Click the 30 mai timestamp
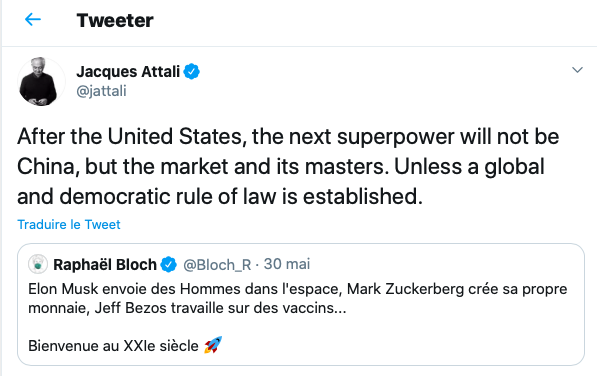Image resolution: width=597 pixels, height=376 pixels. coord(287,264)
